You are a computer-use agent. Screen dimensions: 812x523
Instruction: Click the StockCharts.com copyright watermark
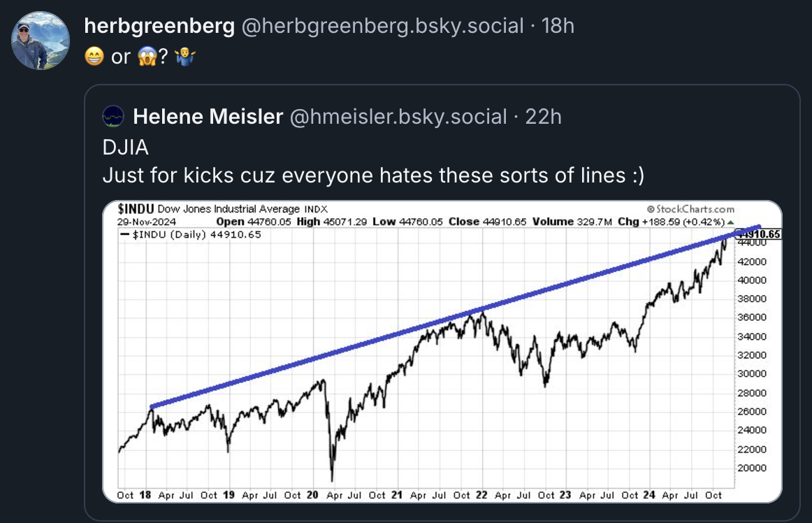[690, 209]
